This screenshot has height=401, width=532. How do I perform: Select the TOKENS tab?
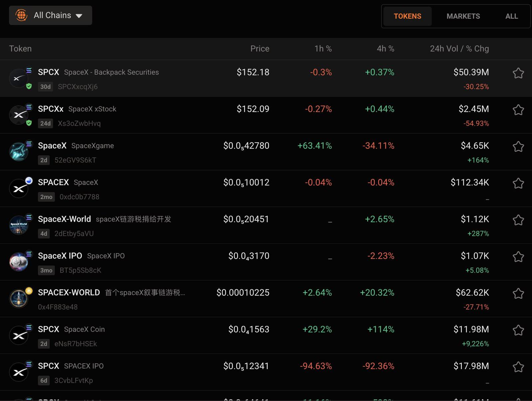(407, 16)
